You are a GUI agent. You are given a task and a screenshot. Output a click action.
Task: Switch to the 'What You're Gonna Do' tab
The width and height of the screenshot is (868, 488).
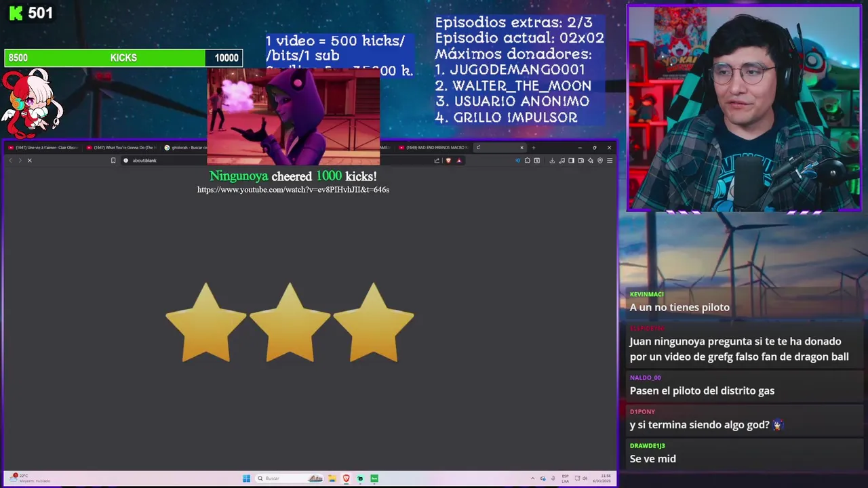click(x=121, y=148)
